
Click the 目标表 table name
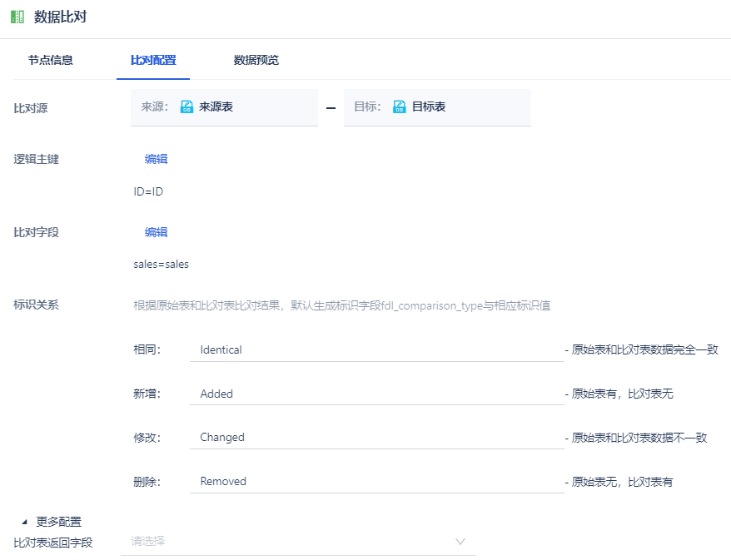(x=429, y=107)
